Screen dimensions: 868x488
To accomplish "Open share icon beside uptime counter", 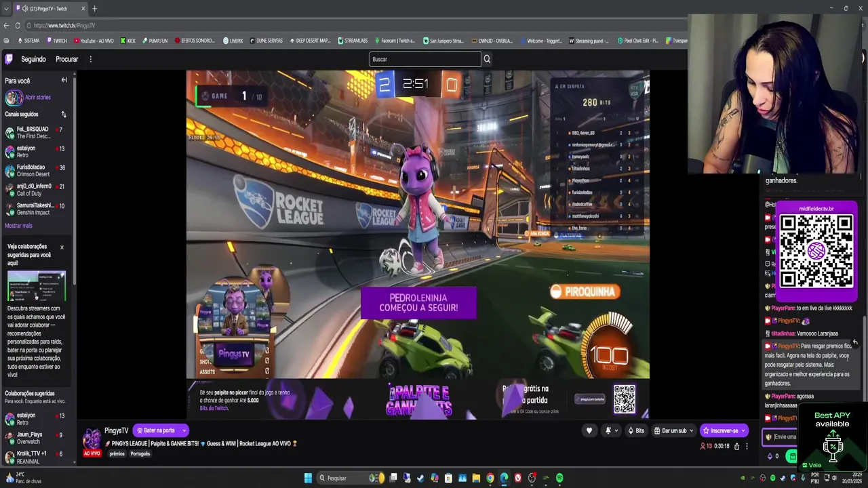I will [736, 446].
